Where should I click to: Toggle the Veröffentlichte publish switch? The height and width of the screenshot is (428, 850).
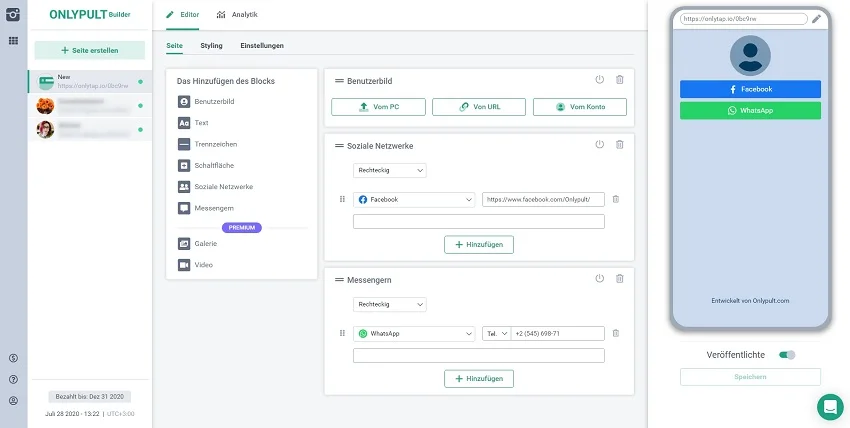787,354
